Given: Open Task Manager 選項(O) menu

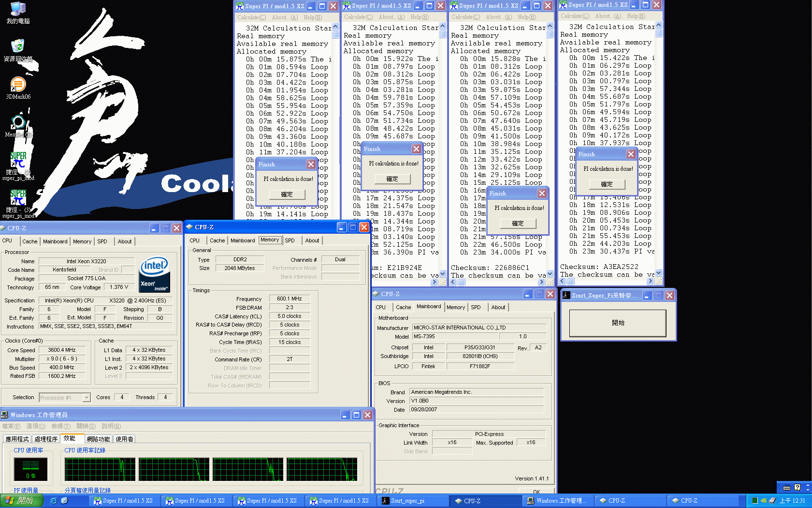Looking at the screenshot, I should click(36, 426).
